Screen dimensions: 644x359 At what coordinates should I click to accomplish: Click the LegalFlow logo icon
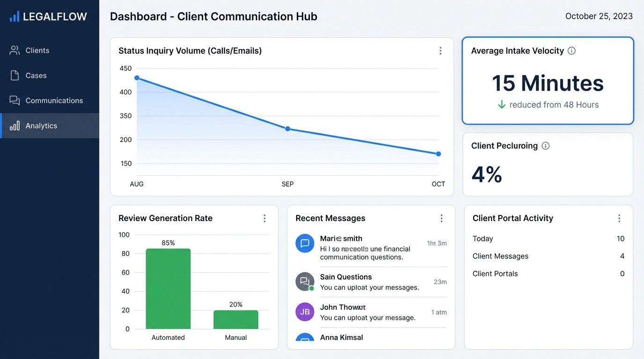tap(14, 15)
